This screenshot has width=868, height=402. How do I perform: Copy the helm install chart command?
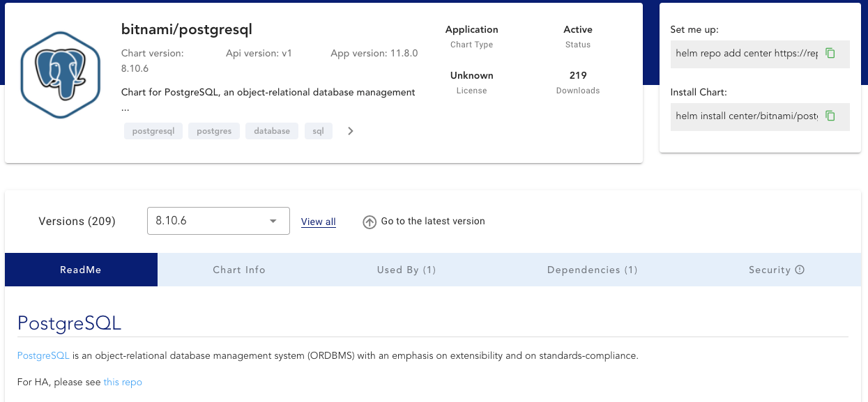[830, 116]
